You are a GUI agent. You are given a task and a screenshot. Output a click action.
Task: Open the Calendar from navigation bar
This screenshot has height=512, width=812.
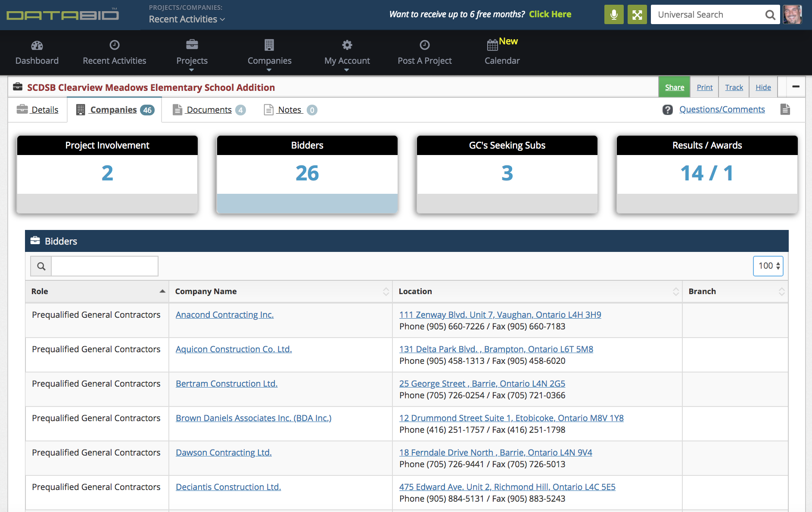click(502, 53)
